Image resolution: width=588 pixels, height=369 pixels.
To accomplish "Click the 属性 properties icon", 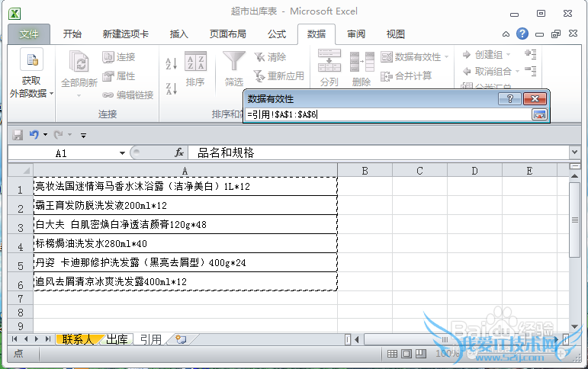I will point(108,76).
